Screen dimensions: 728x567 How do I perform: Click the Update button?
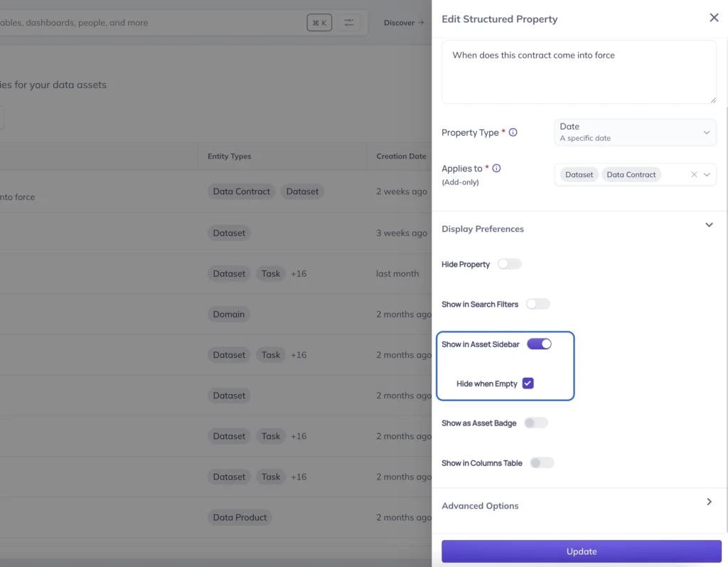(x=581, y=551)
